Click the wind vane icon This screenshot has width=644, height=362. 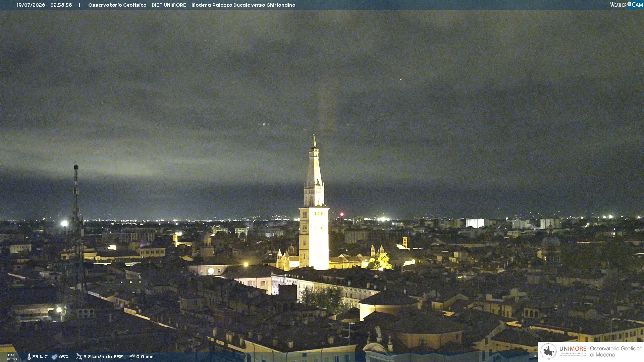pos(79,357)
